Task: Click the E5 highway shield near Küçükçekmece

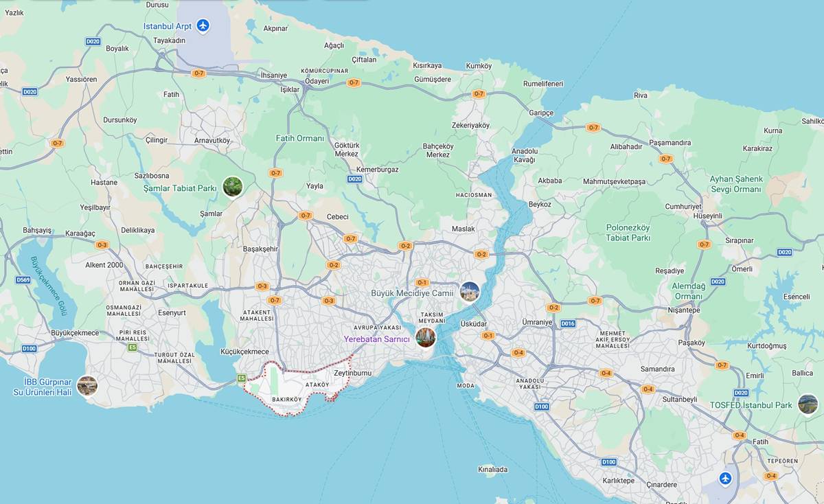Action: tap(242, 378)
